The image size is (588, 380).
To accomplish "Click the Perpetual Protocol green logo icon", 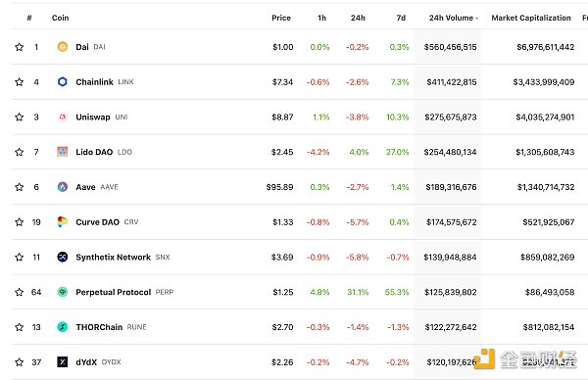I will (x=63, y=292).
